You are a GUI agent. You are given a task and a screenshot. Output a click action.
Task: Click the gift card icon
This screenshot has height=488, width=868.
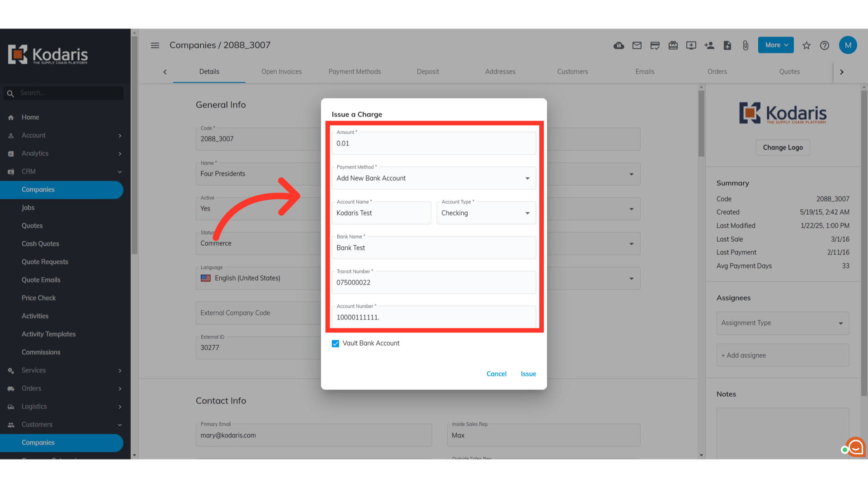(x=673, y=45)
